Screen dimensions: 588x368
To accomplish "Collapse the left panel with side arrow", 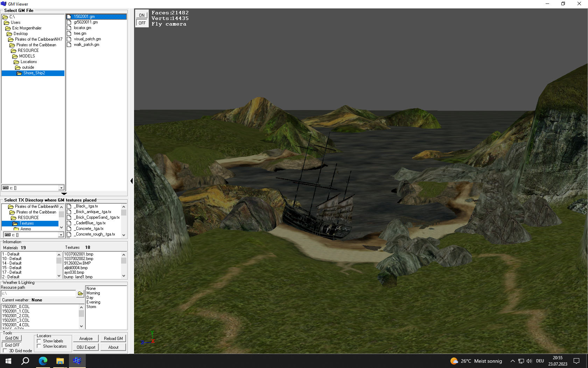I will [132, 181].
